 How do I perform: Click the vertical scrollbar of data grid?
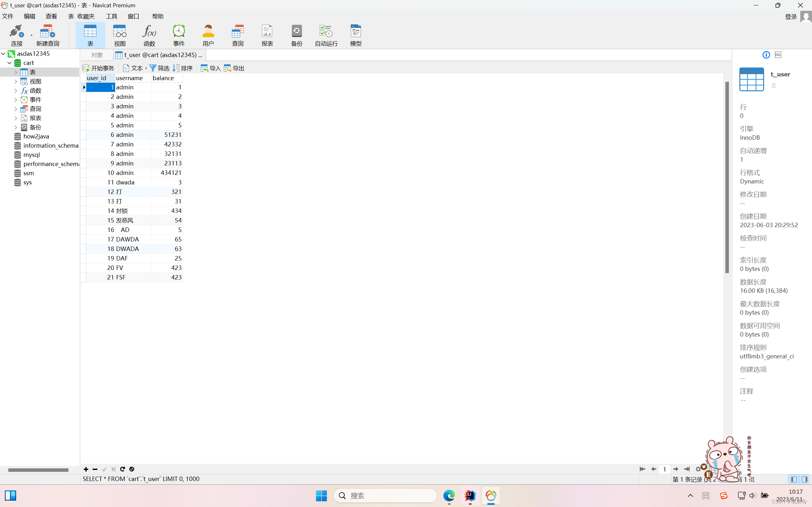click(727, 177)
